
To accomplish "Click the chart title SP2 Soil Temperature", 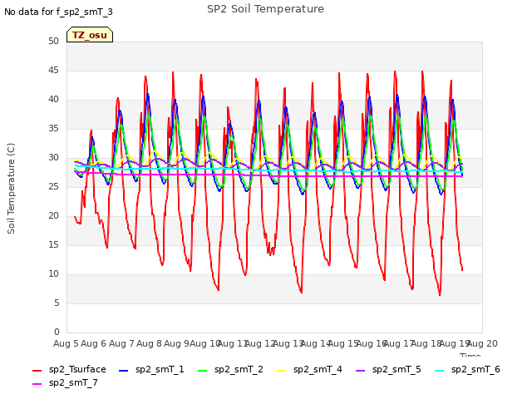I will pos(265,9).
